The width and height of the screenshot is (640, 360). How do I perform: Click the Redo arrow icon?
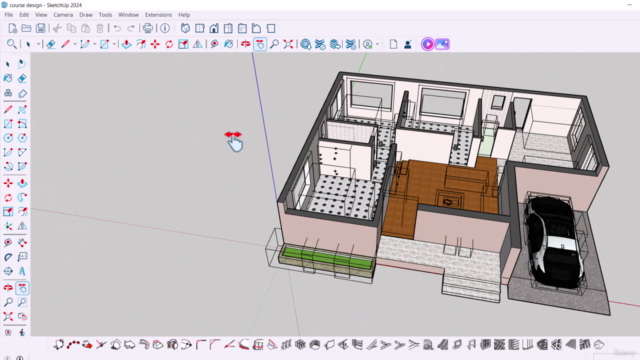(x=131, y=28)
